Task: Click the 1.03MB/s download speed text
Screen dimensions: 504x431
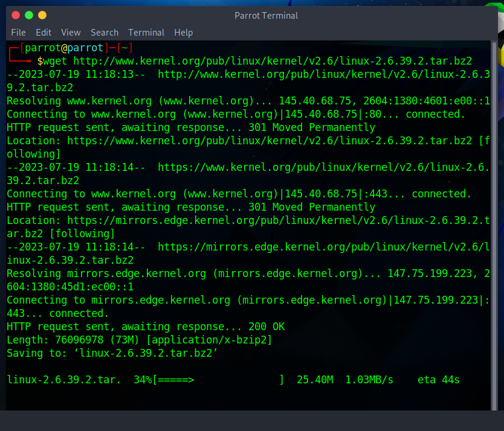Action: tap(369, 380)
